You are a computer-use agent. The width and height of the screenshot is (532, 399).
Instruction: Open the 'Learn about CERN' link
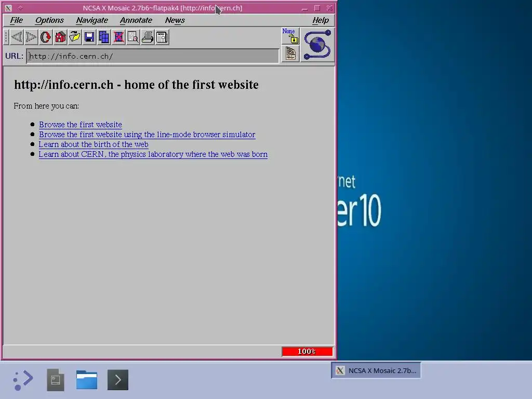[153, 154]
